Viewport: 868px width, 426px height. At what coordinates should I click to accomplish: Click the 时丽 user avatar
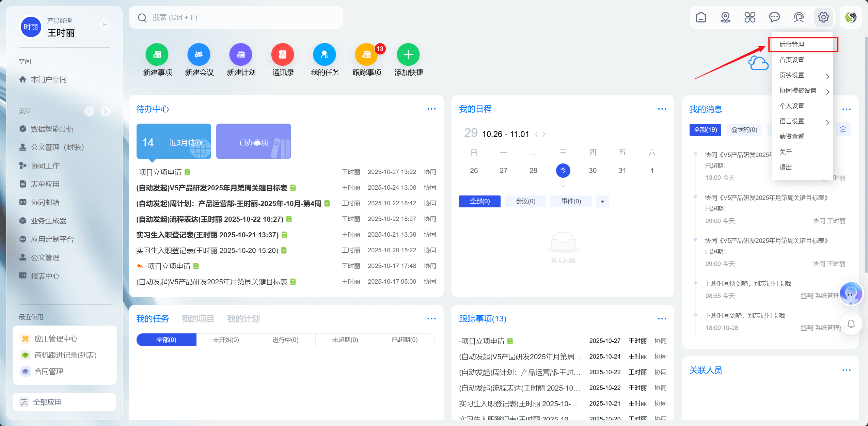(31, 27)
